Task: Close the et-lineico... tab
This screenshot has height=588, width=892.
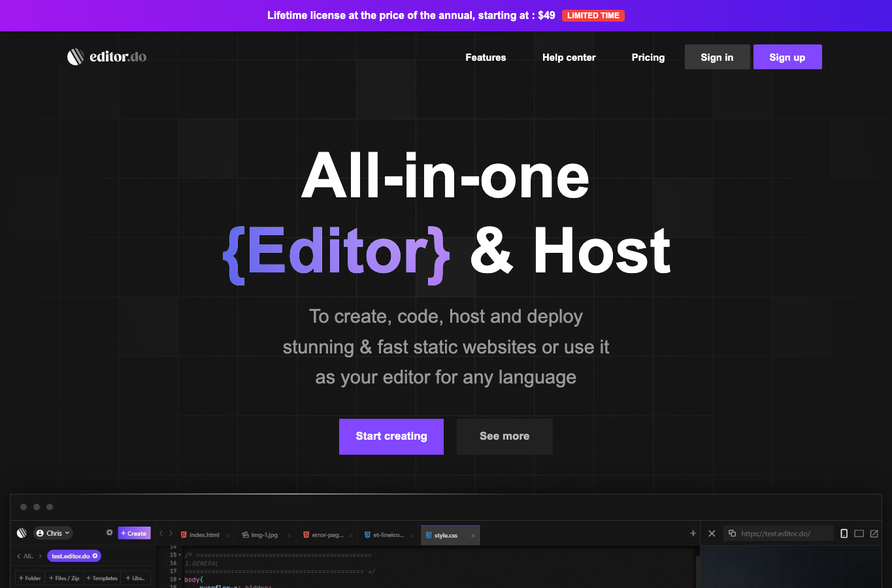Action: (x=412, y=536)
